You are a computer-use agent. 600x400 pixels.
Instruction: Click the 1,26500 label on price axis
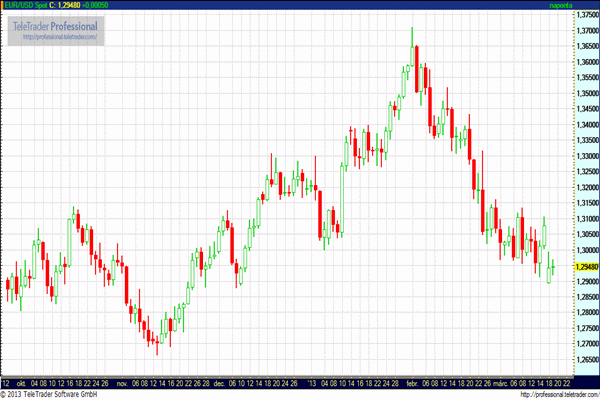[583, 358]
